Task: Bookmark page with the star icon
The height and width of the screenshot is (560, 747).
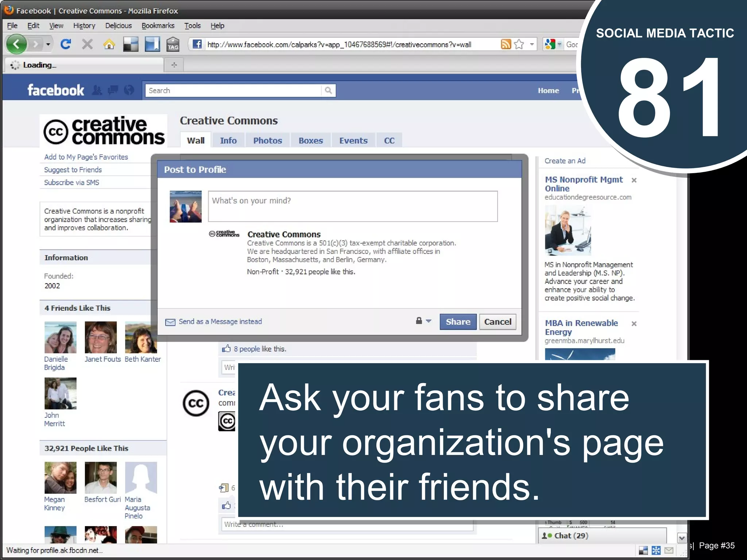Action: point(519,44)
